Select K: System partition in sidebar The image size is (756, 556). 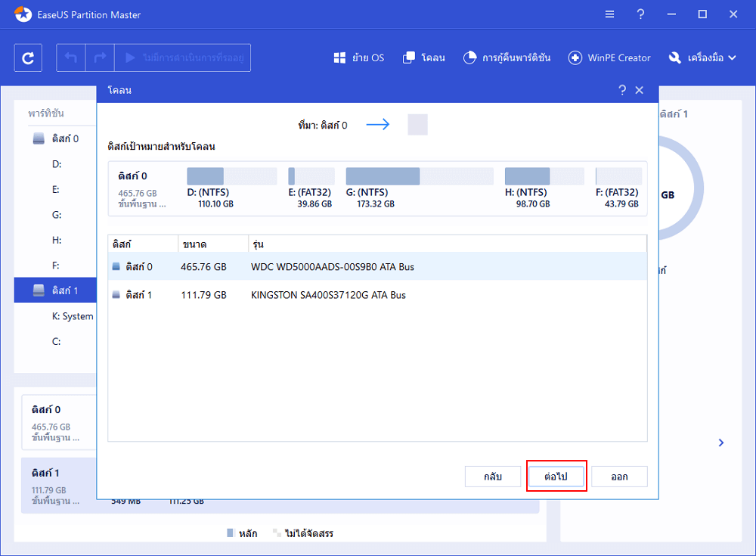[x=73, y=316]
